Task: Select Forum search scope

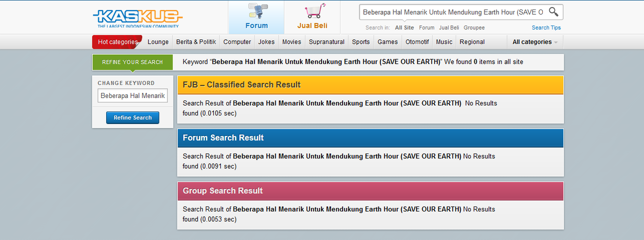Action: click(x=427, y=28)
